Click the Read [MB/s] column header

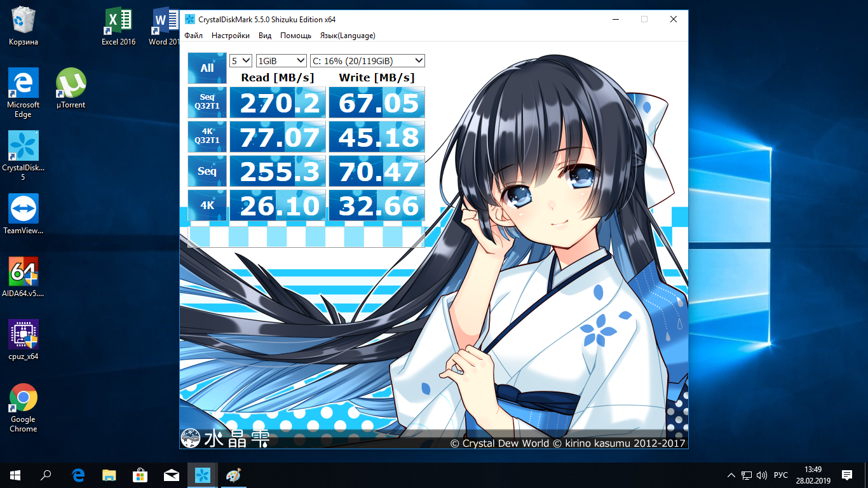click(278, 78)
